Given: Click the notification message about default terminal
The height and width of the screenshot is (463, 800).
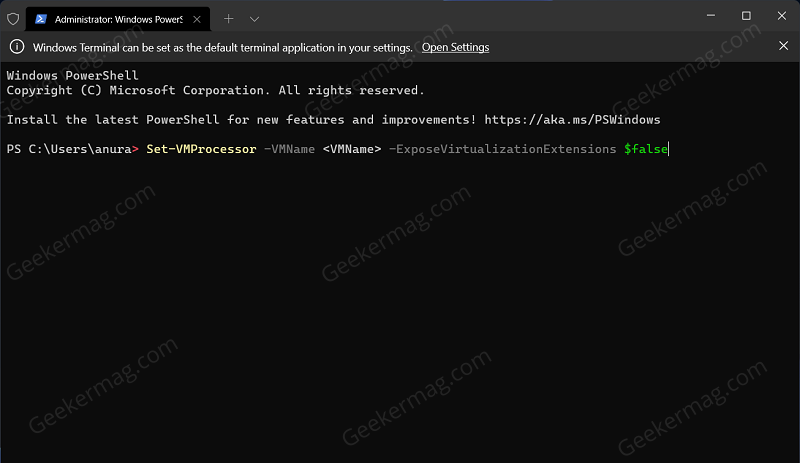Looking at the screenshot, I should coord(222,47).
